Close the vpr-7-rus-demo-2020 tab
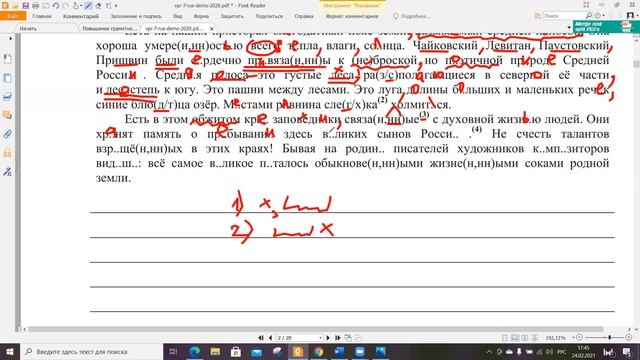The width and height of the screenshot is (640, 360). (x=211, y=29)
